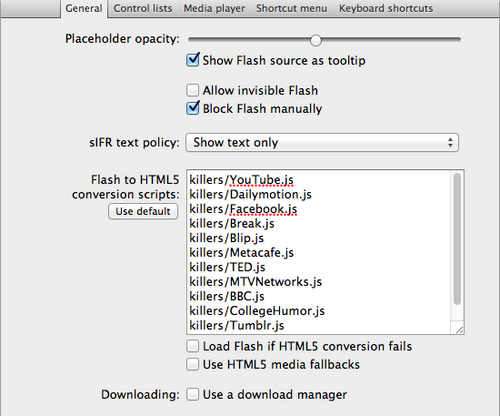
Task: Go to Keyboard shortcuts tab
Action: pos(386,8)
